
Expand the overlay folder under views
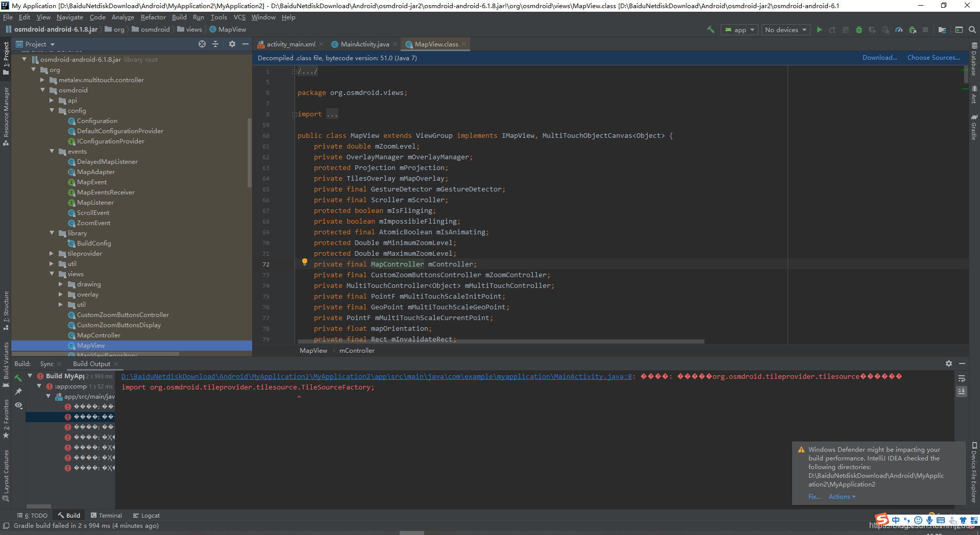(x=61, y=295)
